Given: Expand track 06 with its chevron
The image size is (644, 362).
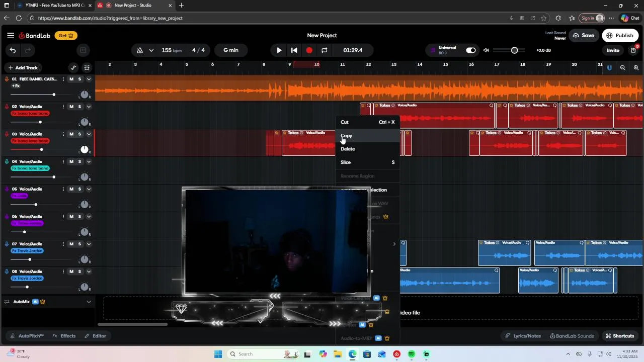Looking at the screenshot, I should tap(89, 217).
